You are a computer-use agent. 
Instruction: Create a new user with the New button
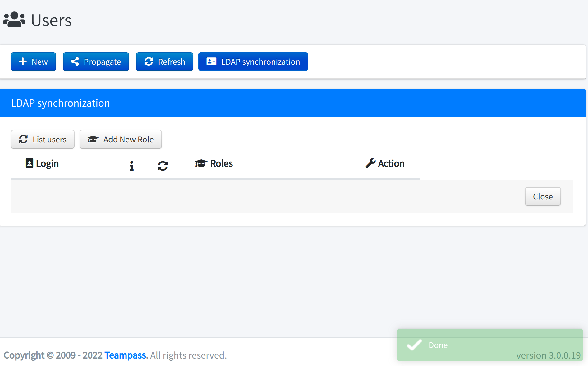pos(33,62)
